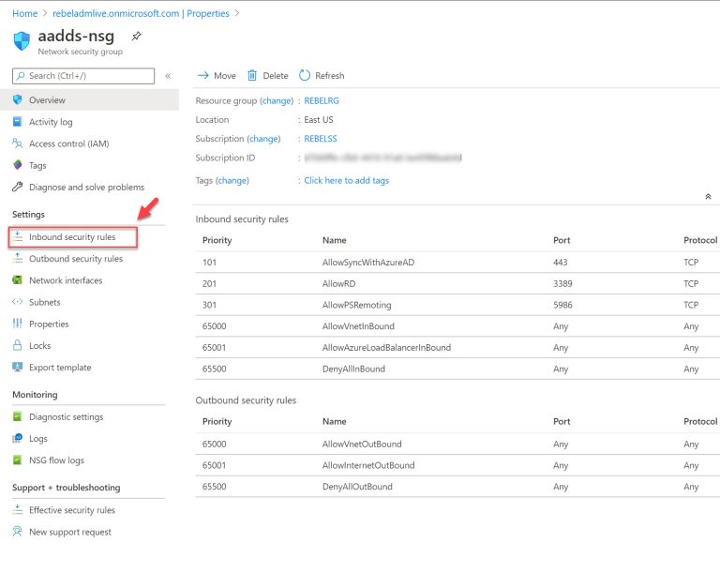The image size is (720, 588).
Task: Change the resource group link
Action: [x=277, y=100]
